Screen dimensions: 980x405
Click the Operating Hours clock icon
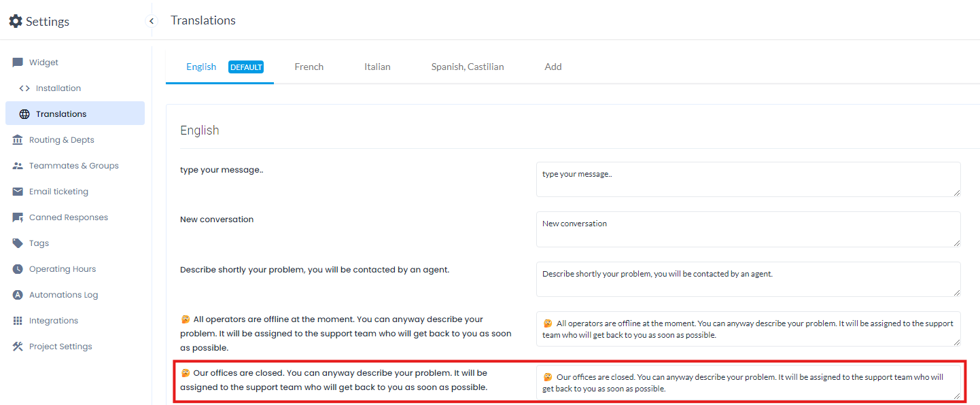[18, 269]
